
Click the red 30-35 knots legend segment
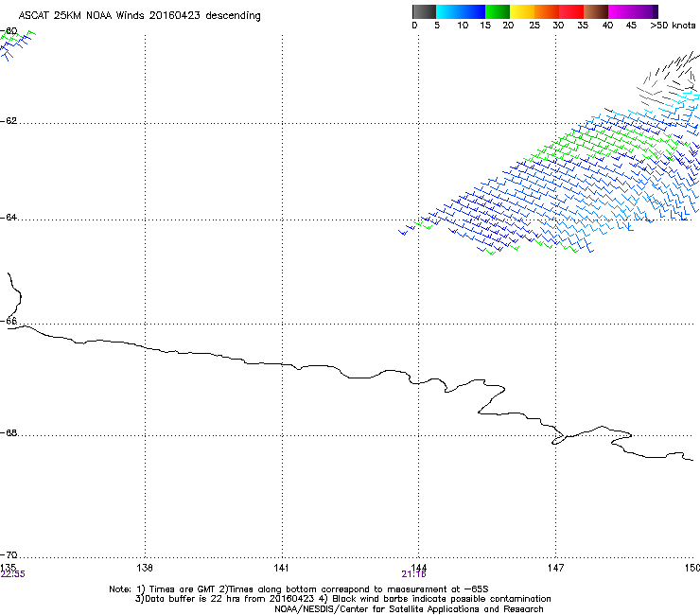571,11
